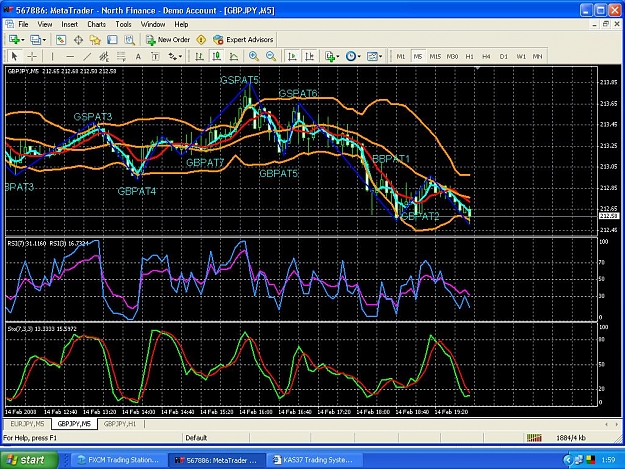The width and height of the screenshot is (625, 469).
Task: Open the Windows start button
Action: pos(29,460)
